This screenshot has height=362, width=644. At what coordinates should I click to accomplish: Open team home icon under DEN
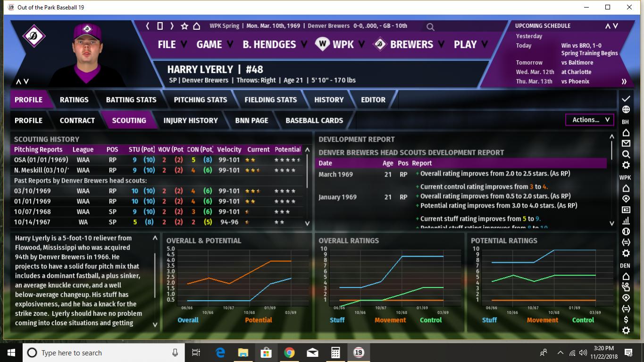626,276
